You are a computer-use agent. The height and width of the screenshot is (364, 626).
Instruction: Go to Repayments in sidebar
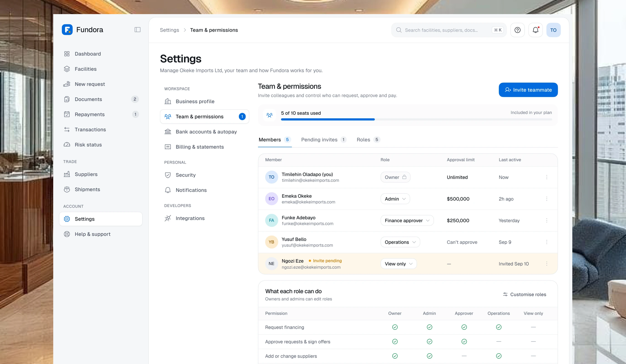coord(101,114)
